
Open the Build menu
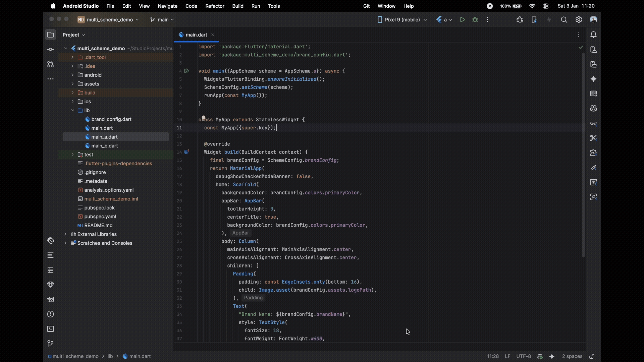tap(238, 6)
